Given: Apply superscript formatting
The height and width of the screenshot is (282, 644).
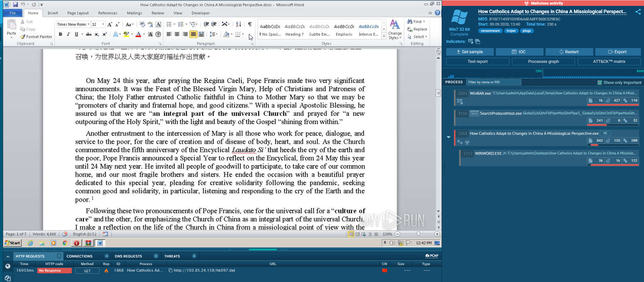Looking at the screenshot, I should [104, 34].
